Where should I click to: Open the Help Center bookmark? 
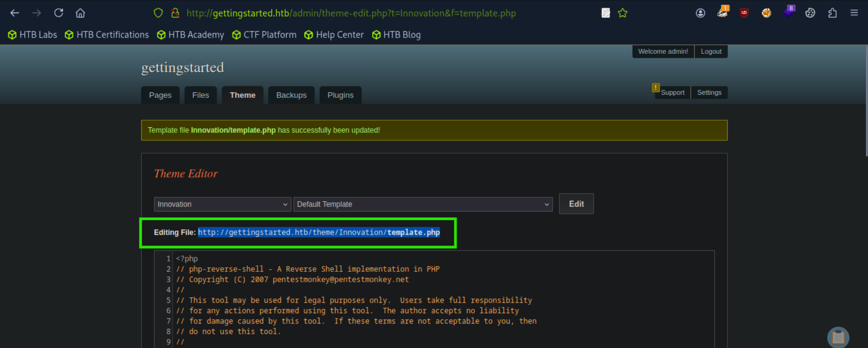[x=334, y=35]
